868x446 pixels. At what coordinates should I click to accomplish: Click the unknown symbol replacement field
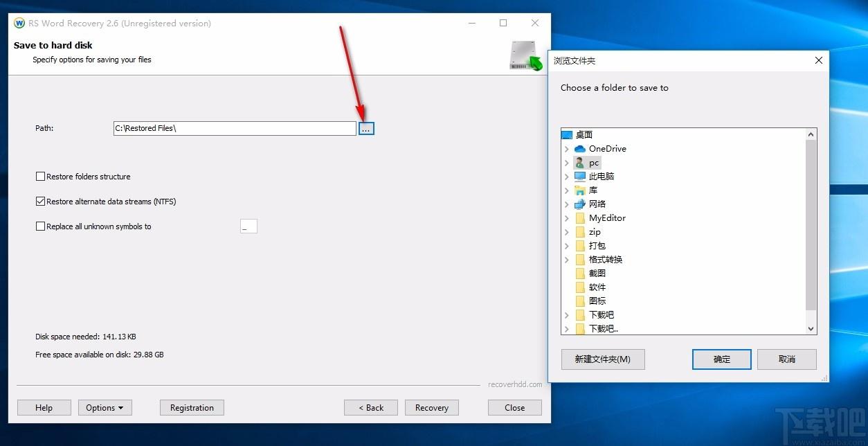[248, 226]
